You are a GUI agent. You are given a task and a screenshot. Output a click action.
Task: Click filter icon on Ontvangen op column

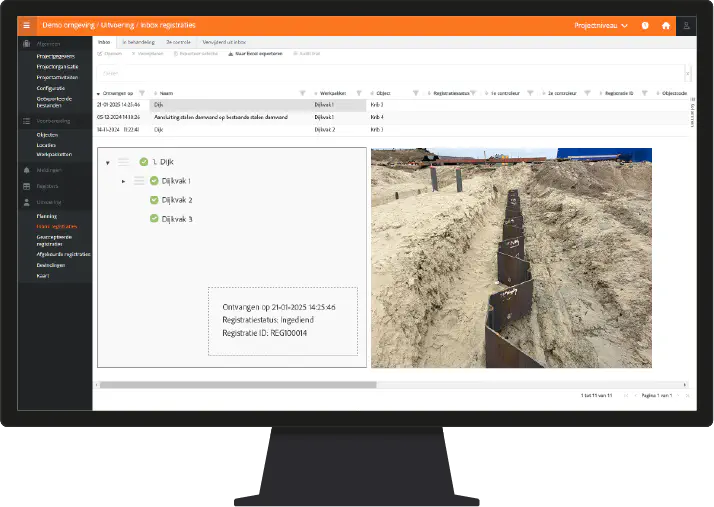click(143, 92)
